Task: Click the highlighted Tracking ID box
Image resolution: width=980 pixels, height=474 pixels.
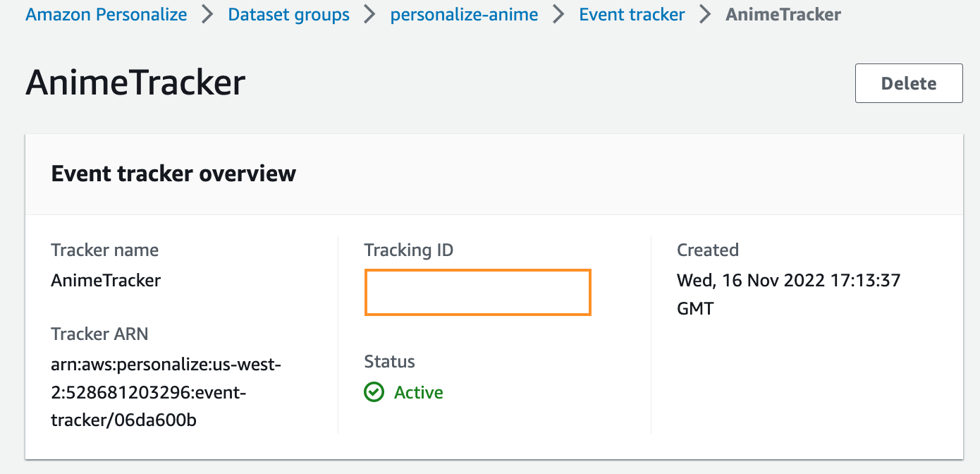Action: point(477,292)
